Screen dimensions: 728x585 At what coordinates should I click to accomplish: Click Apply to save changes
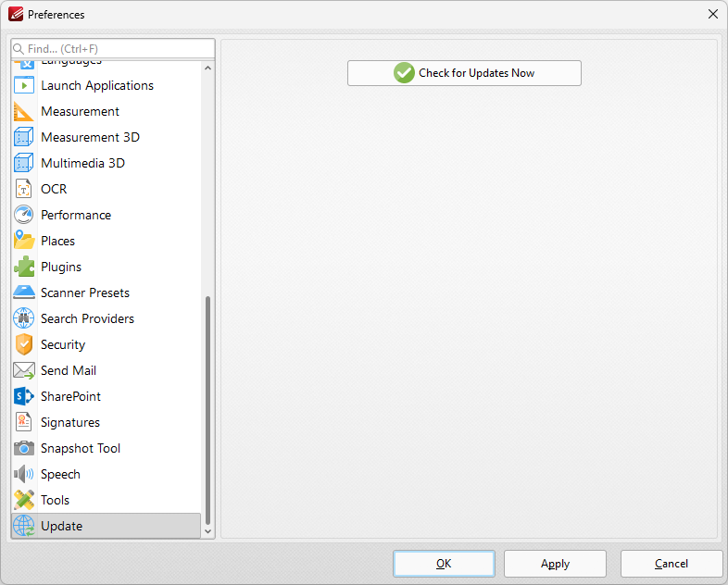click(x=556, y=564)
